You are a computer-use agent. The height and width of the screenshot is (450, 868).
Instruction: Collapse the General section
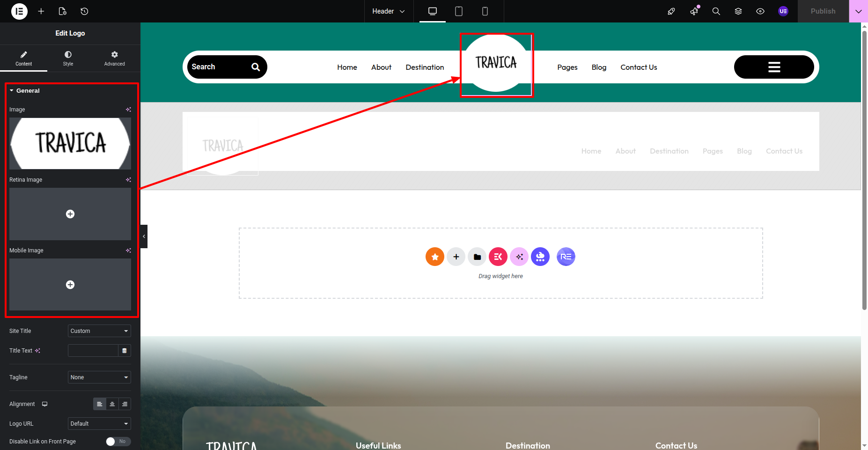(x=28, y=91)
